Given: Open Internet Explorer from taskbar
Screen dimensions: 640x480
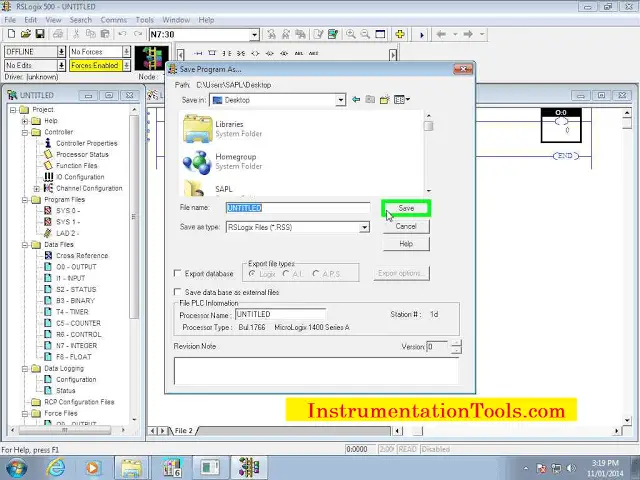Looking at the screenshot, I should [x=56, y=467].
